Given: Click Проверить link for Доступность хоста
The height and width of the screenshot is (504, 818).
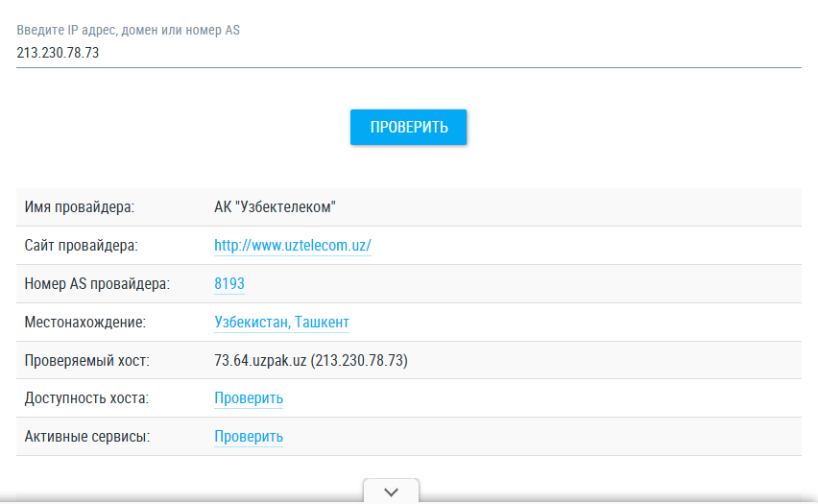Looking at the screenshot, I should click(x=249, y=398).
